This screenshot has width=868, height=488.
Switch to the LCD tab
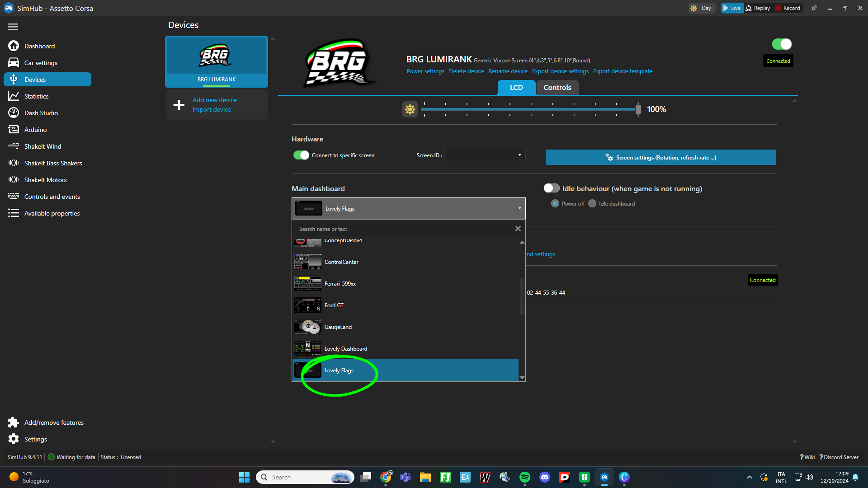tap(516, 88)
